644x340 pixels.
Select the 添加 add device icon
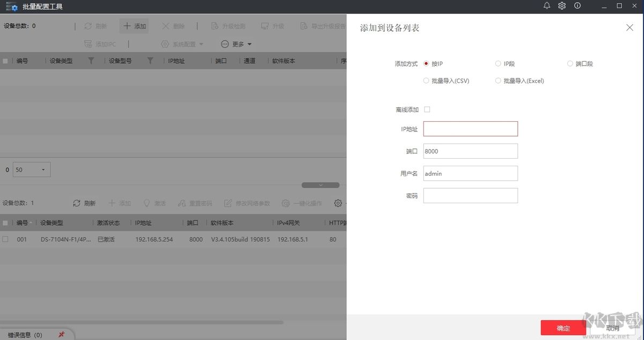pyautogui.click(x=133, y=25)
